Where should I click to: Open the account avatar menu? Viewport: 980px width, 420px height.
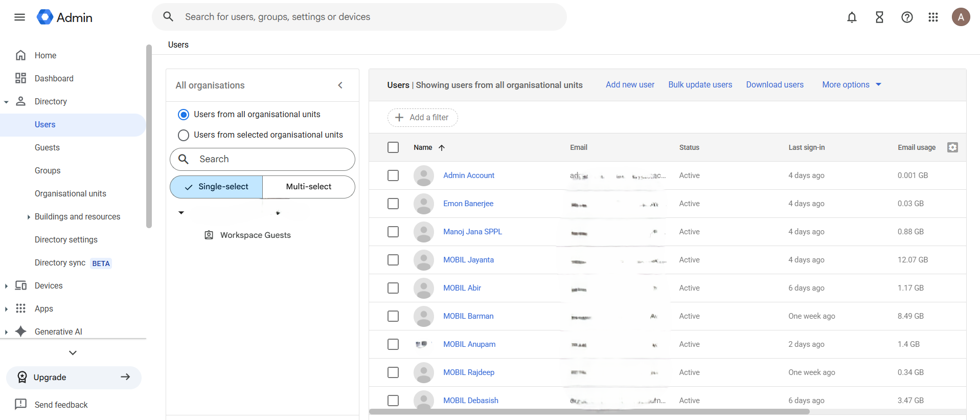961,17
